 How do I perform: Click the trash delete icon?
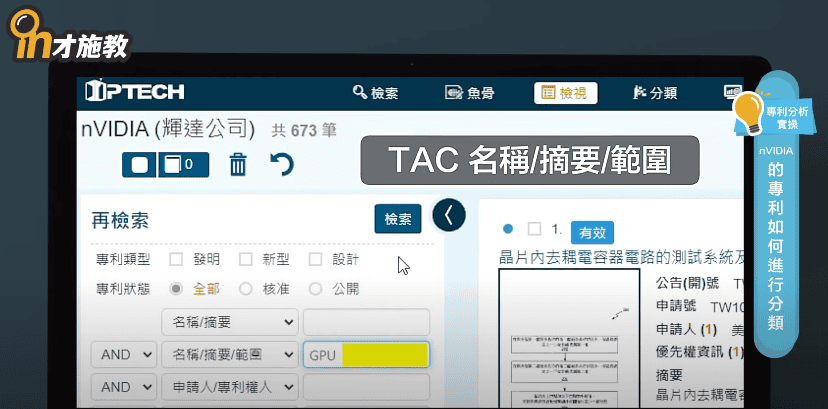[x=238, y=164]
